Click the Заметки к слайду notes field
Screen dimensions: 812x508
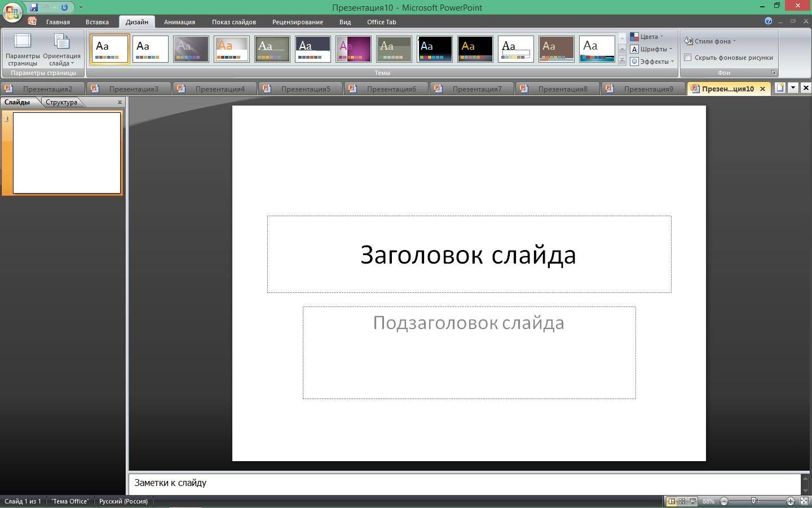coord(465,484)
